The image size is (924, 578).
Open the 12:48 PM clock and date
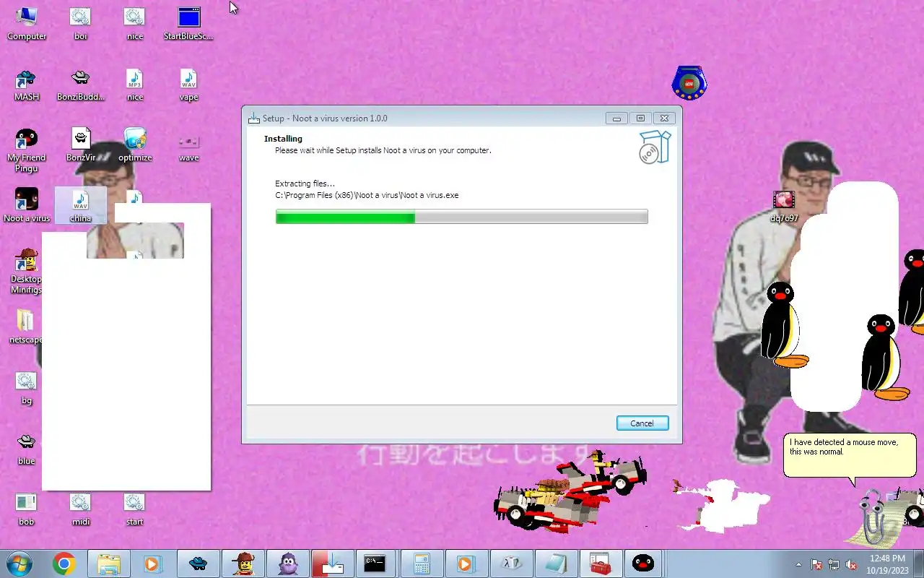tap(887, 564)
